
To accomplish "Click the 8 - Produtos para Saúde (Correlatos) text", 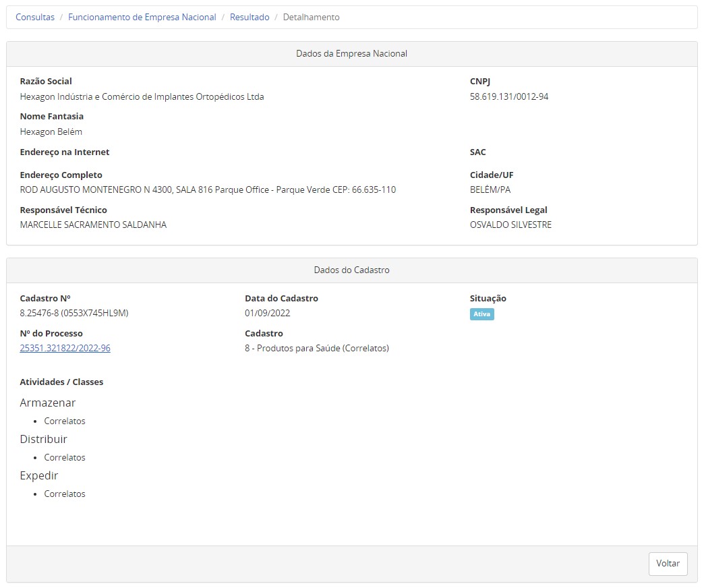I will pos(317,349).
